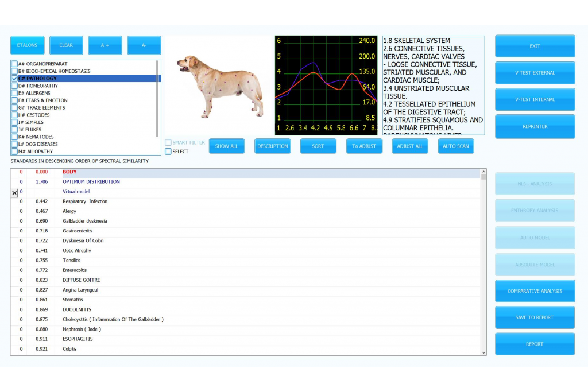Click the 1.8 SKELETAL SYSTEM description text
Image resolution: width=588 pixels, height=392 pixels.
[416, 41]
